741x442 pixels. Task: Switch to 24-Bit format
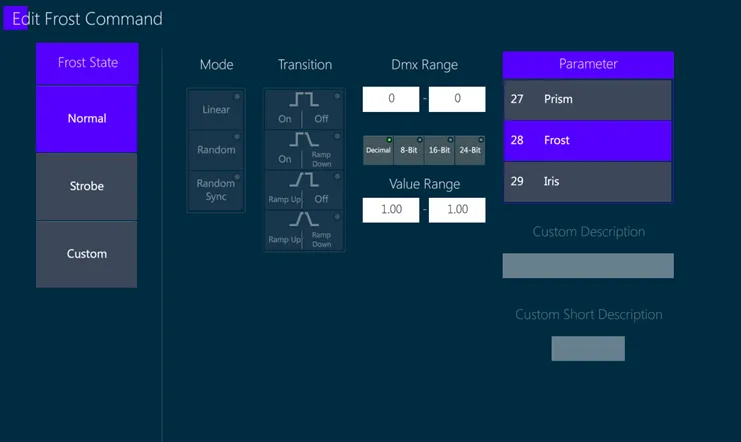470,150
